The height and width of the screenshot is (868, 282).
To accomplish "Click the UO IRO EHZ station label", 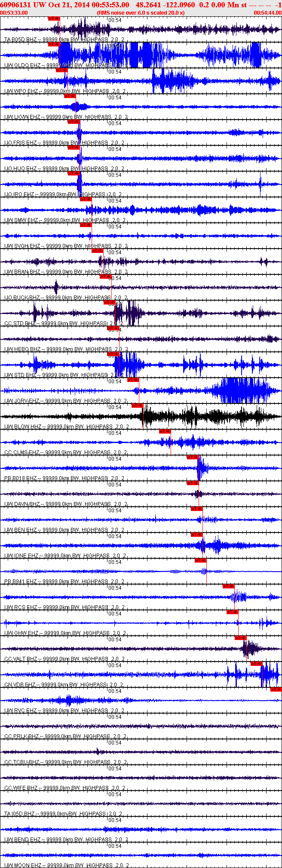I will (63, 194).
